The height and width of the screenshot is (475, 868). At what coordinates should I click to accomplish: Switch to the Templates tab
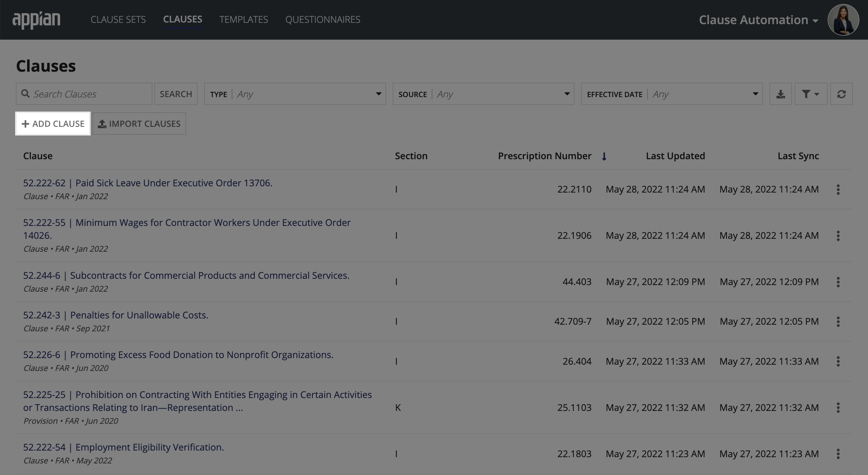244,19
